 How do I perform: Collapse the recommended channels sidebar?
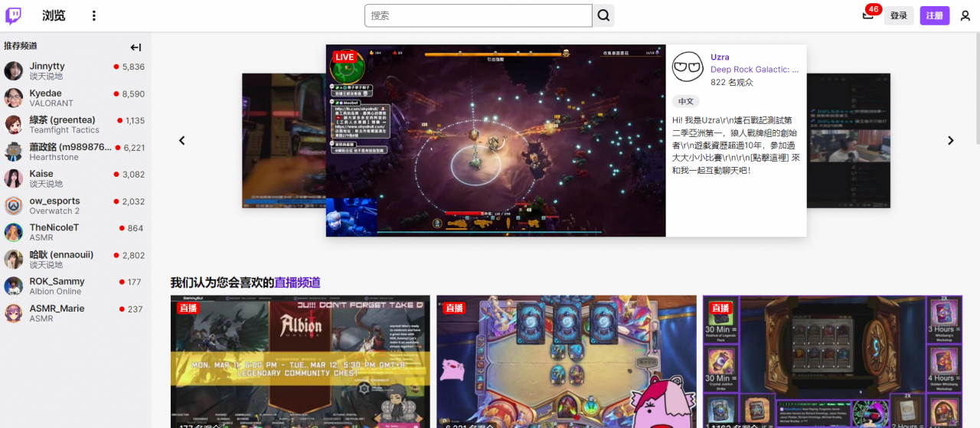(x=136, y=47)
